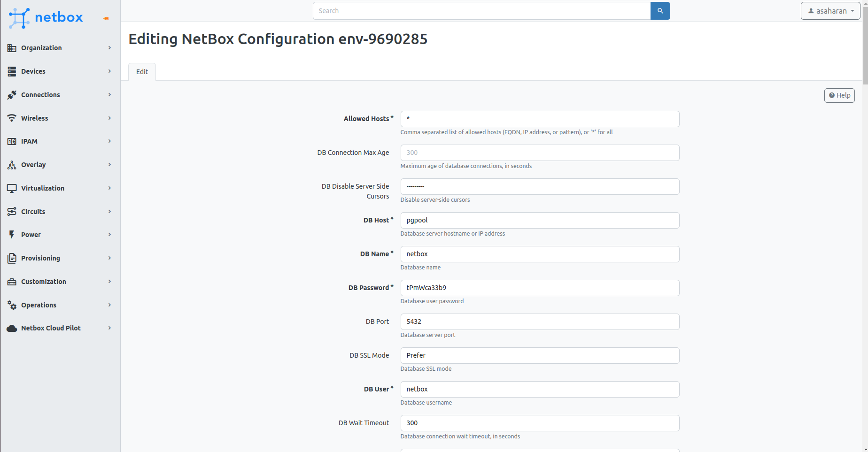868x452 pixels.
Task: Open the Wireless menu item
Action: pyautogui.click(x=60, y=118)
